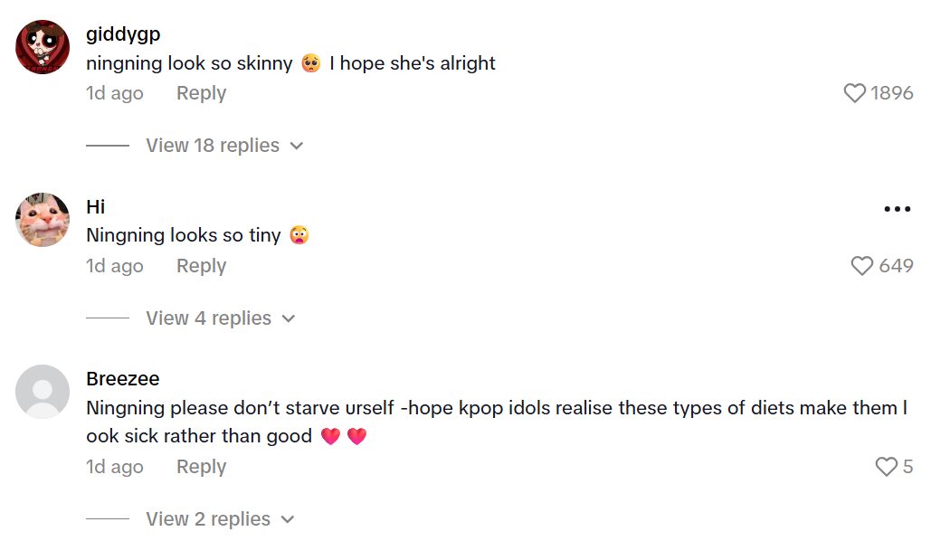Open Hi's cat profile avatar

[x=43, y=220]
